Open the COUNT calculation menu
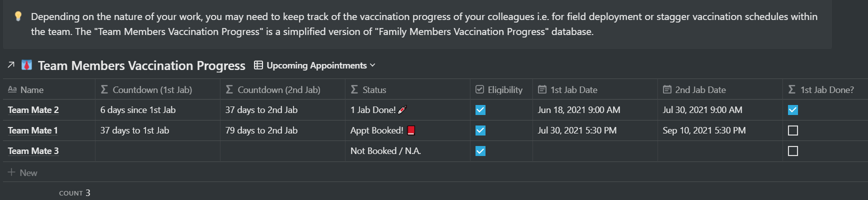The height and width of the screenshot is (200, 868). 74,192
